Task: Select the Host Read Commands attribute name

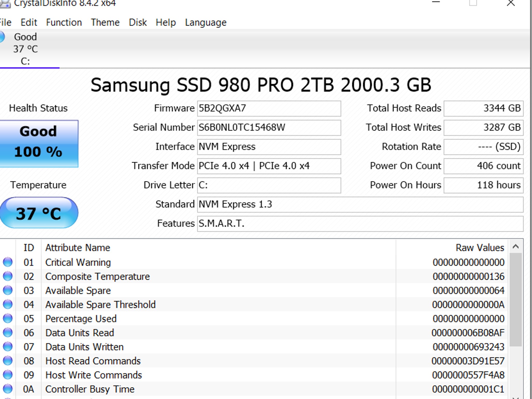Action: point(93,361)
